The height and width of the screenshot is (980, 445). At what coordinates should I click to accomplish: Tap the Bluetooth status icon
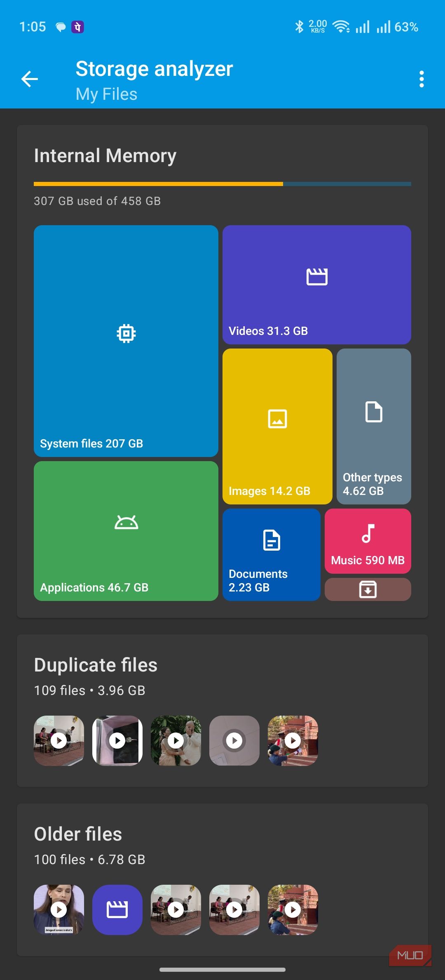point(299,27)
